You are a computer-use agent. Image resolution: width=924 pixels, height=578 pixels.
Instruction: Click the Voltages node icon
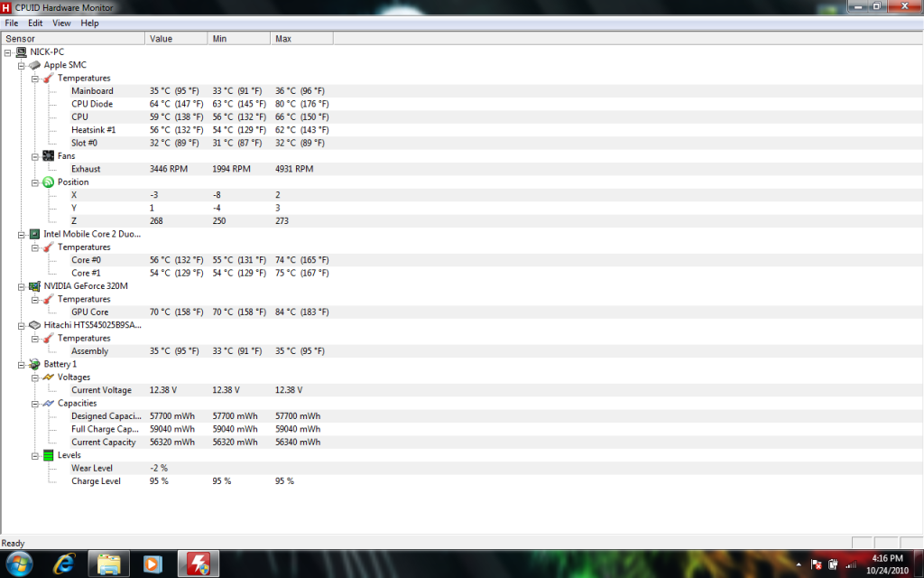[x=49, y=377]
